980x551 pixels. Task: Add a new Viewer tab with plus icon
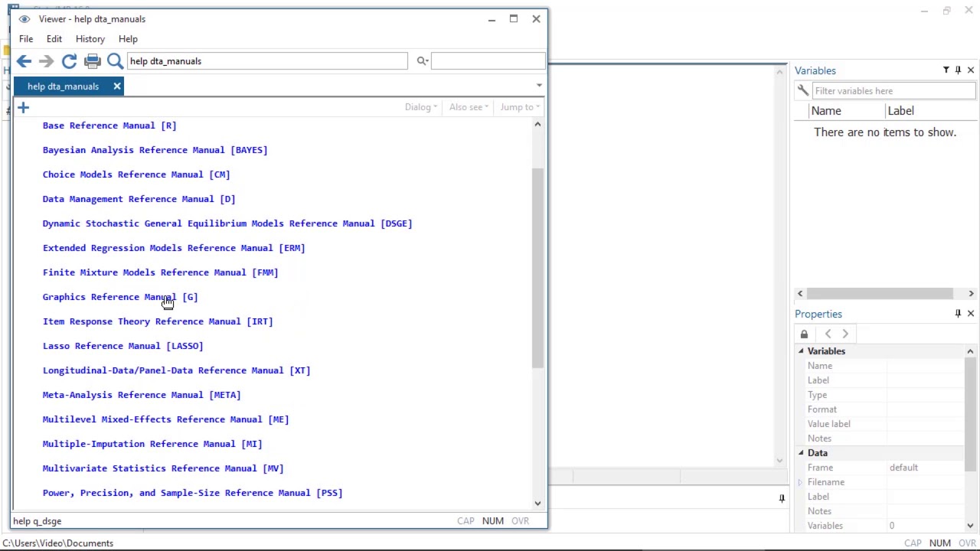[x=23, y=108]
